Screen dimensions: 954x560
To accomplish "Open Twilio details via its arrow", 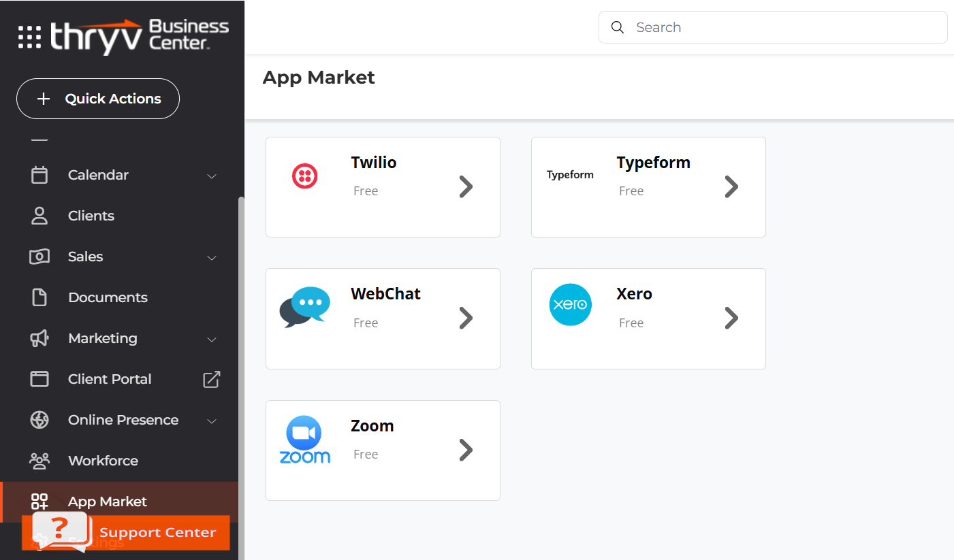I will coord(466,186).
